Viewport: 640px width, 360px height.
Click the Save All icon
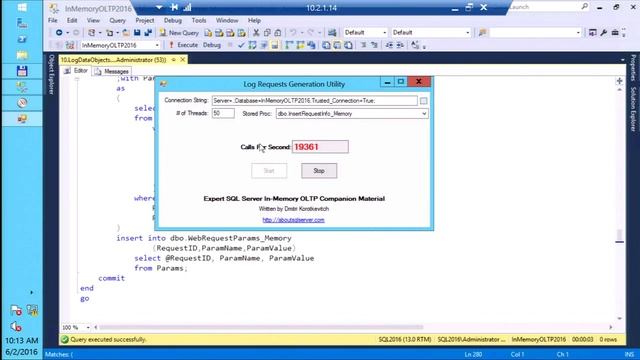[x=148, y=33]
